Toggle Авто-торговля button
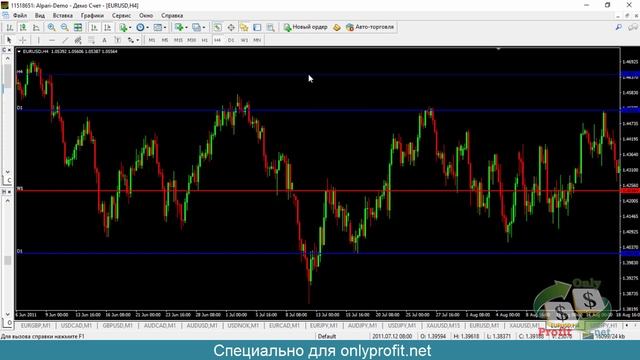 point(370,27)
